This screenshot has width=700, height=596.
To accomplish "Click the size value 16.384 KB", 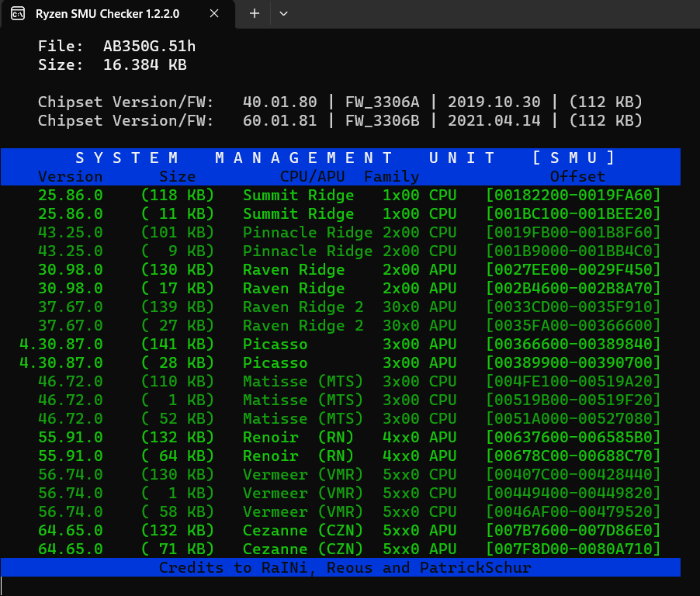I will click(144, 64).
